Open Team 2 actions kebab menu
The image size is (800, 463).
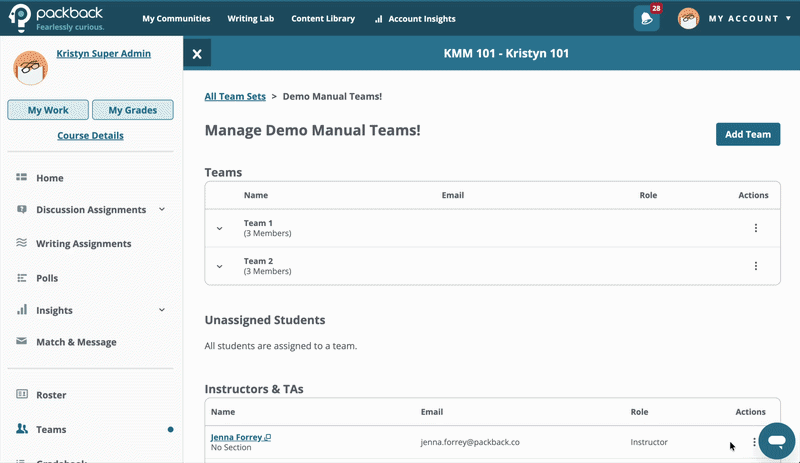(756, 266)
